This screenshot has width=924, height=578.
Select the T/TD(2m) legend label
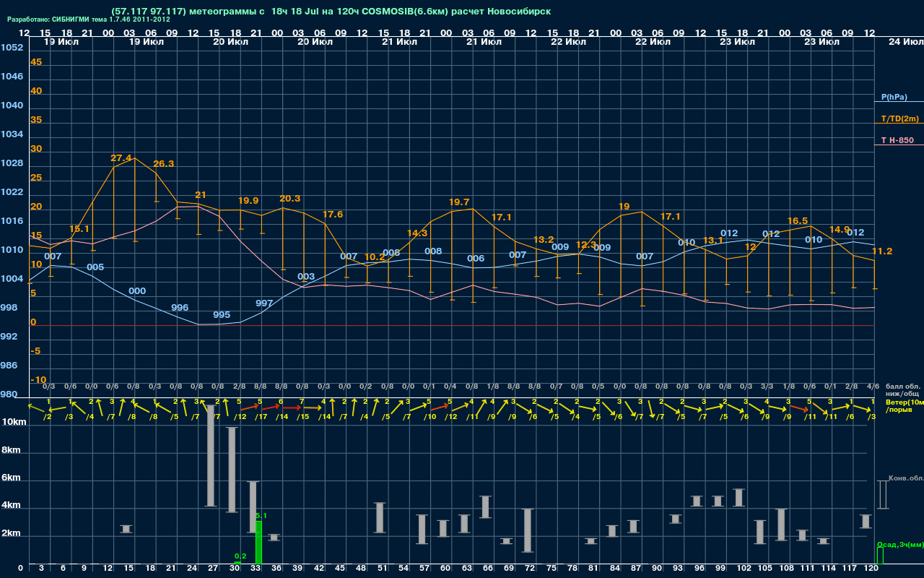(x=899, y=118)
